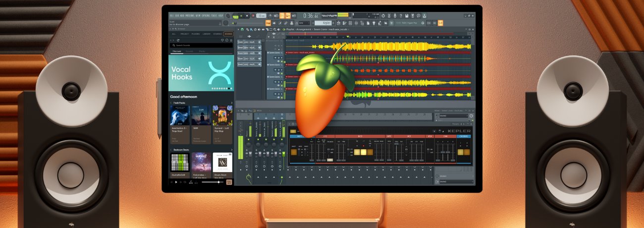Expand Fresh Packs with its right chevron
This screenshot has width=644, height=228.
click(x=231, y=103)
